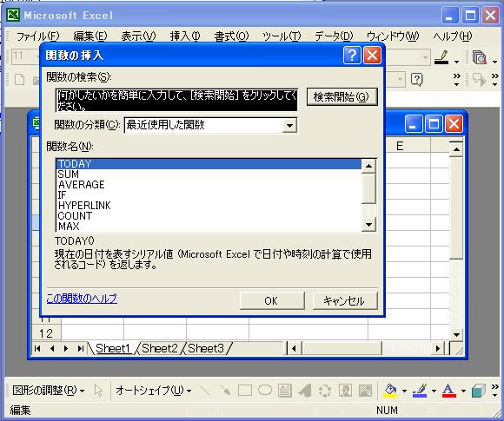This screenshot has width=504, height=421.
Task: Click the fill color paint bucket icon
Action: 390,391
